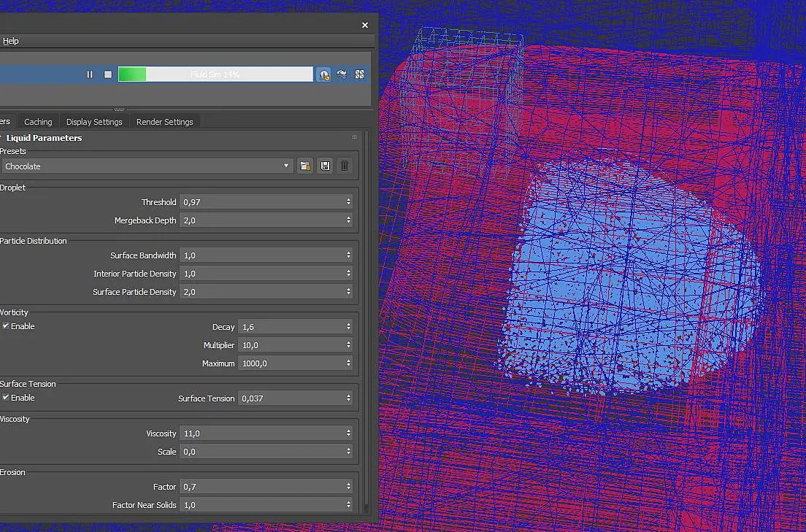Click the Multiplier spinner arrows
Image resolution: width=806 pixels, height=532 pixels.
pyautogui.click(x=348, y=345)
